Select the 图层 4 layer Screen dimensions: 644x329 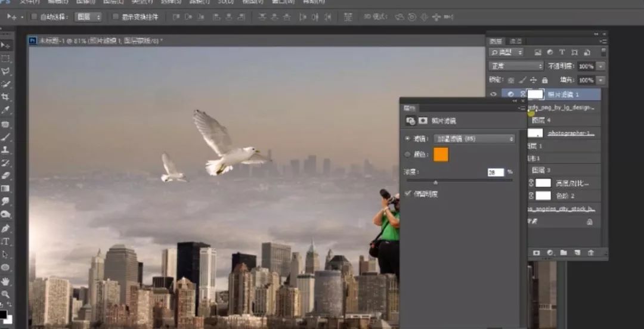(564, 120)
